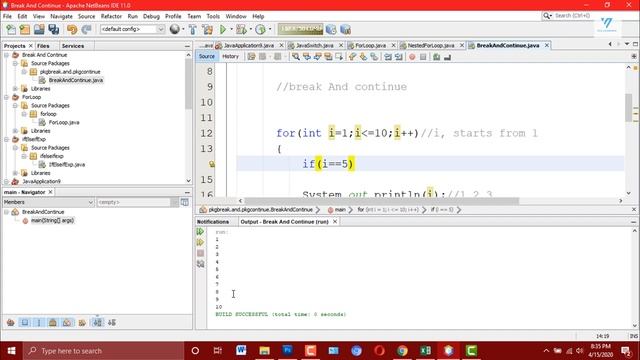Click the Output settings icon below Stop
The image size is (640, 360).
click(200, 264)
